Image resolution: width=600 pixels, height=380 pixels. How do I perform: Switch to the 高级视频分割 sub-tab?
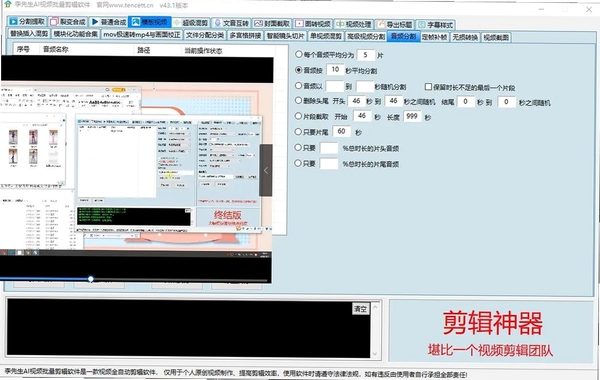click(365, 36)
